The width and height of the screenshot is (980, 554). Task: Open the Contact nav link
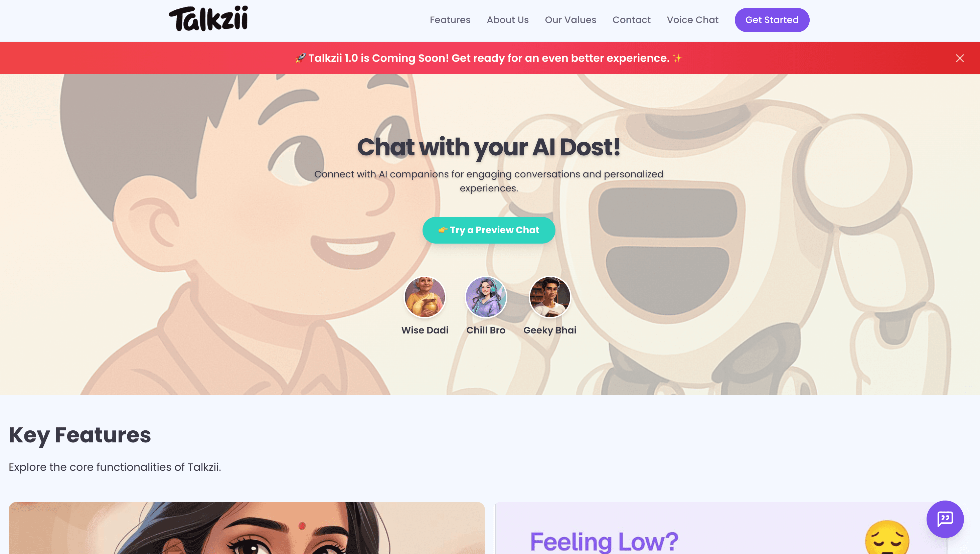pyautogui.click(x=631, y=20)
